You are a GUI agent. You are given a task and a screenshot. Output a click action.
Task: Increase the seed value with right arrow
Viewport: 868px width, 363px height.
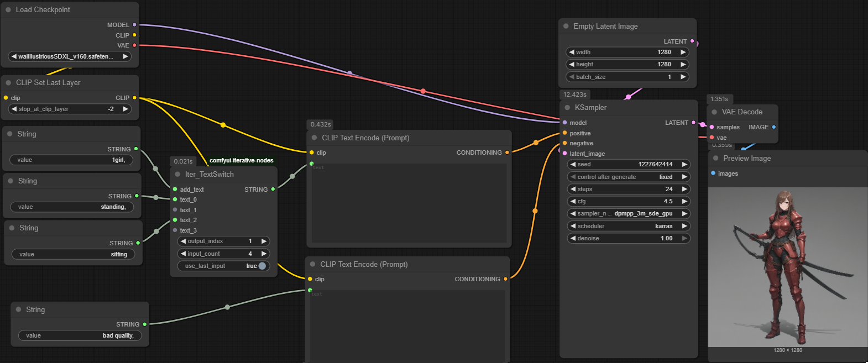(684, 164)
